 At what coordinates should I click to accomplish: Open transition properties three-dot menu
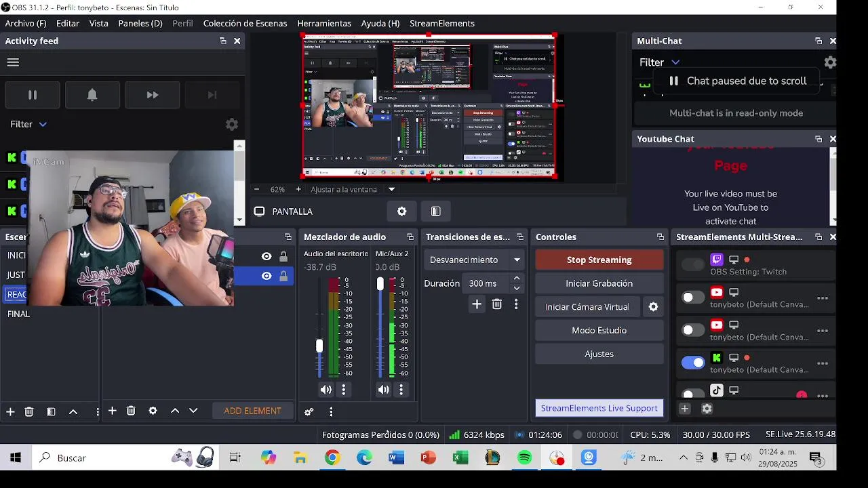coord(516,305)
